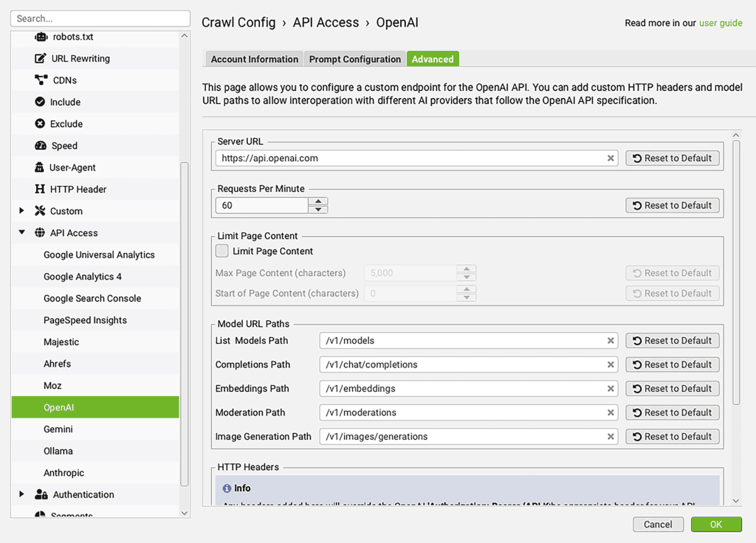This screenshot has width=756, height=543.
Task: Click the CDNs network icon
Action: click(41, 80)
